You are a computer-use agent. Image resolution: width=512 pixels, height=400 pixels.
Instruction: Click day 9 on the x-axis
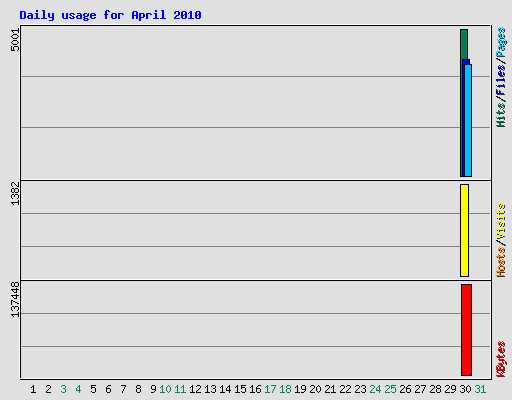(x=153, y=389)
